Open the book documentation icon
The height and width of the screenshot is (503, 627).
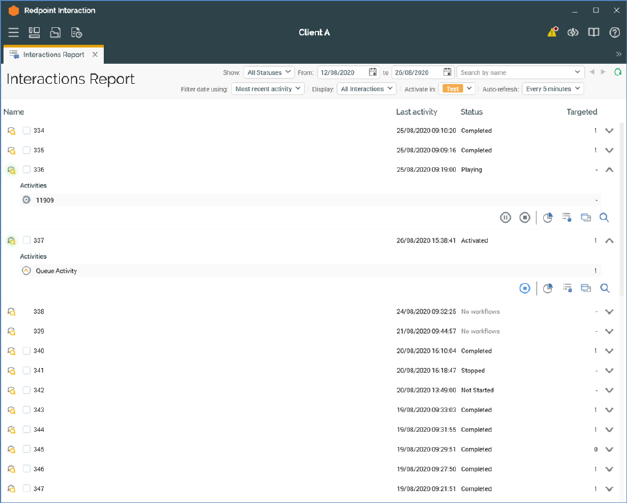click(593, 32)
